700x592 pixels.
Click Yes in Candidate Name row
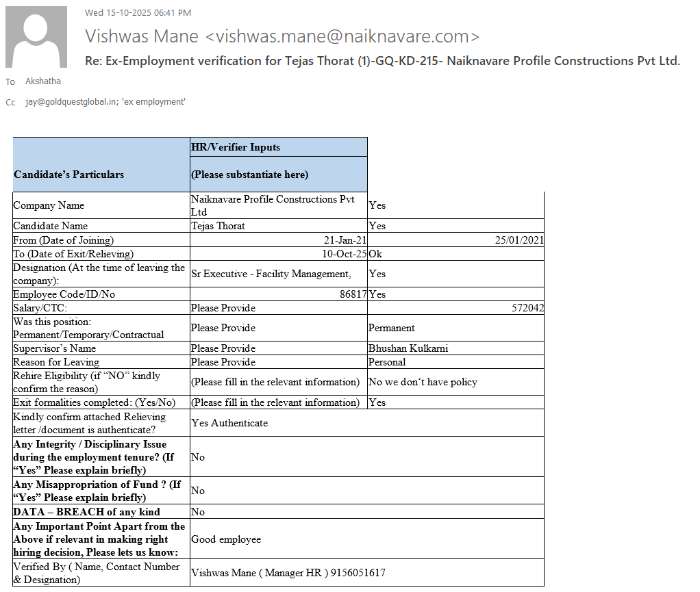coord(455,226)
